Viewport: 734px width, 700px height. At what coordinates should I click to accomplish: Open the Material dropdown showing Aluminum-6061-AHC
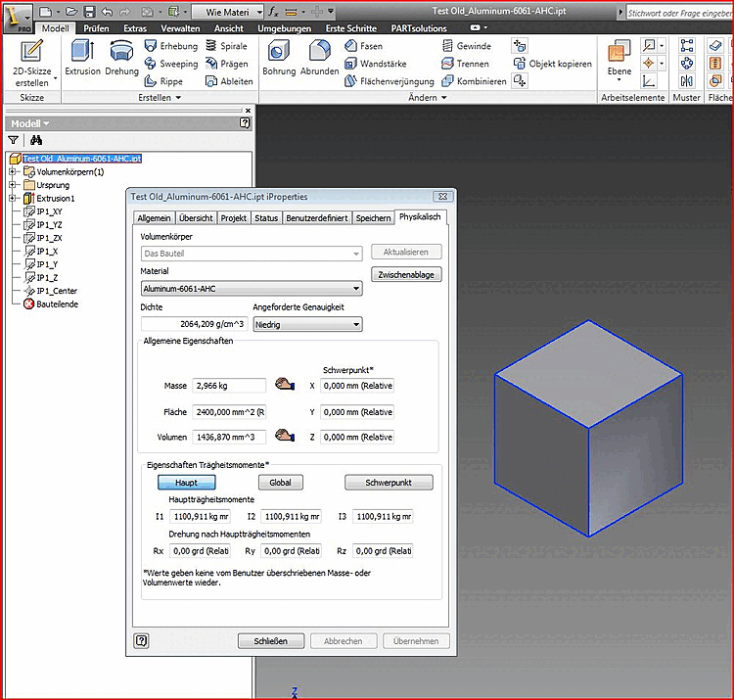[252, 289]
